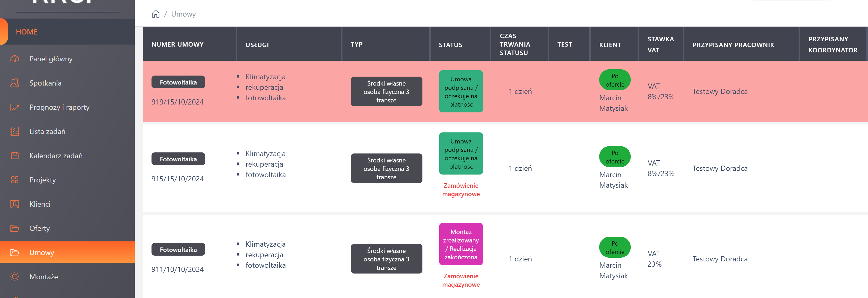
Task: Click the Przypisany pracownik column header
Action: point(733,45)
